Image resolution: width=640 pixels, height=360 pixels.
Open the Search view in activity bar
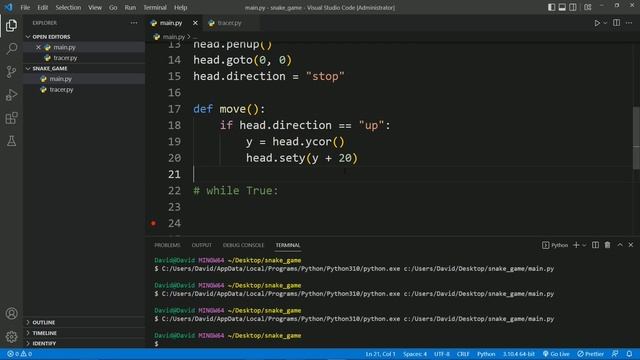coord(11,49)
